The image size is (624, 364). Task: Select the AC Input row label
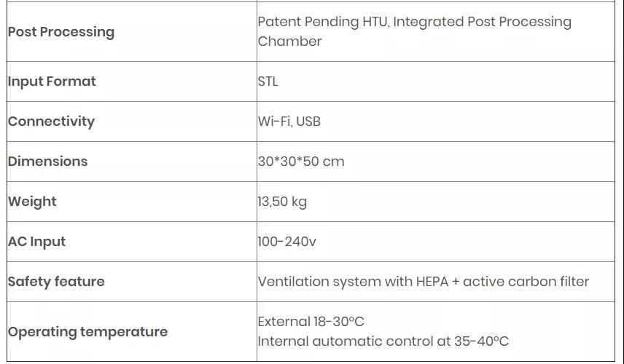(36, 242)
